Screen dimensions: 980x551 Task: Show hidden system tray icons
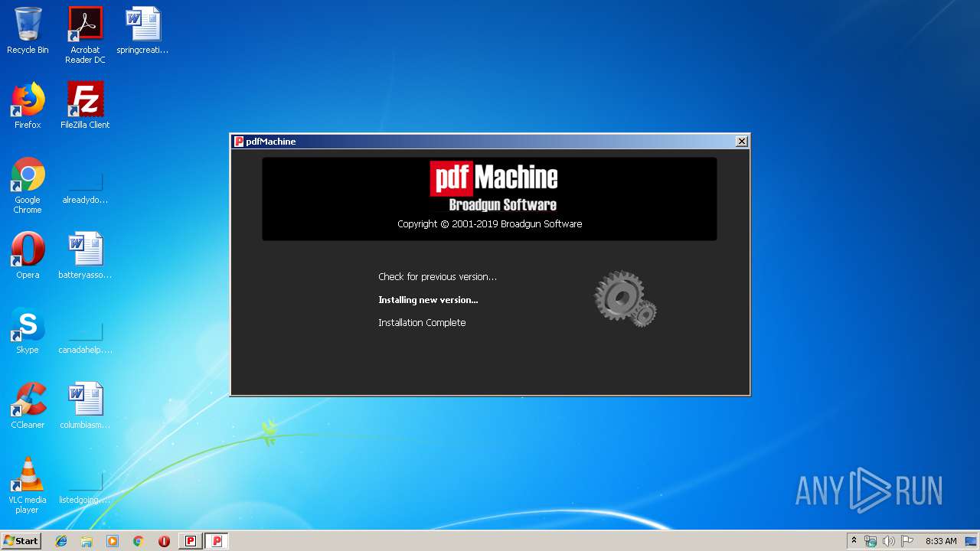[x=854, y=541]
